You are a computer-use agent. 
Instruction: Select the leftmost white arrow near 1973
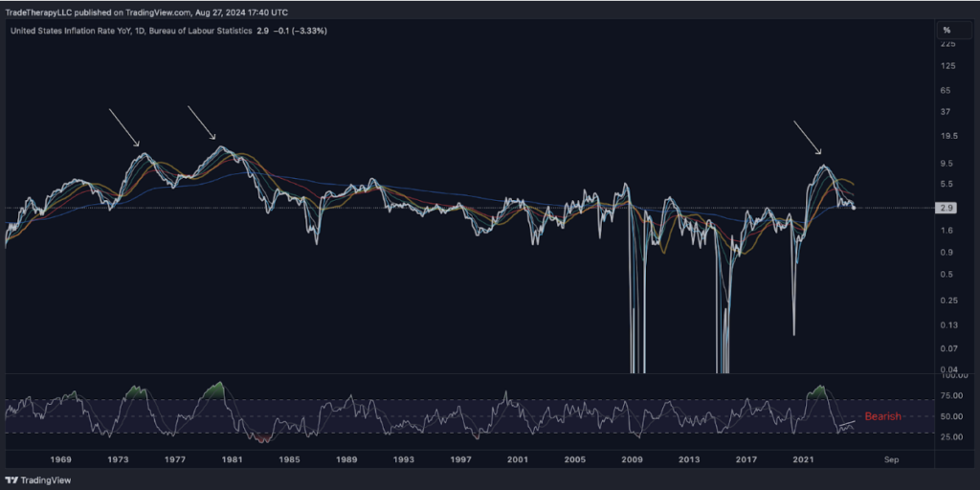point(124,127)
